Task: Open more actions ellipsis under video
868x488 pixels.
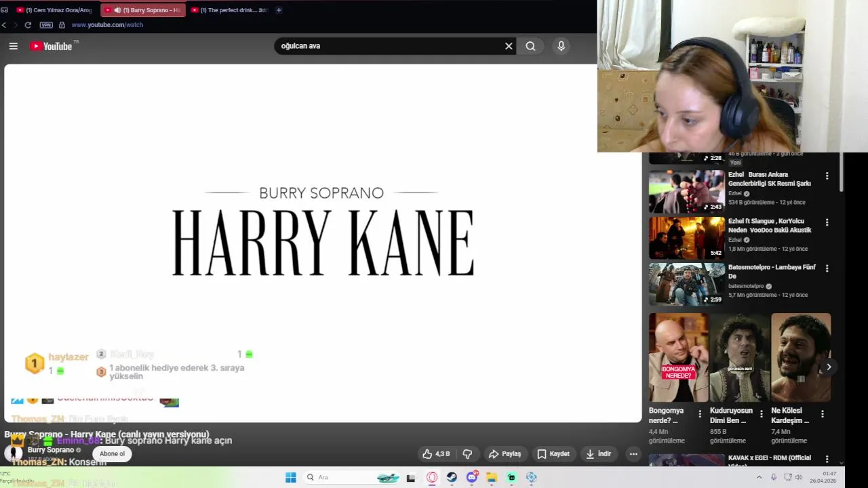Action: click(x=633, y=454)
